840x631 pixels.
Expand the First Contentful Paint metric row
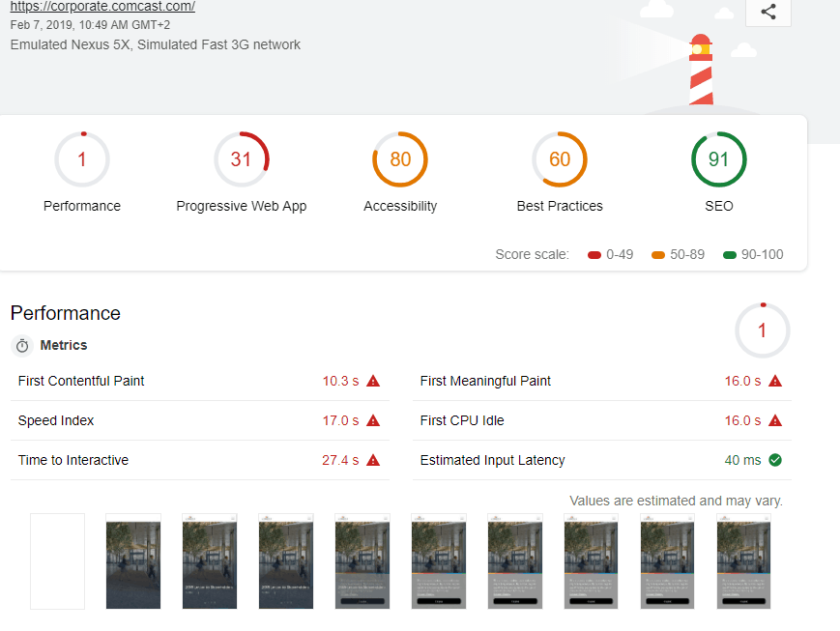(x=81, y=381)
